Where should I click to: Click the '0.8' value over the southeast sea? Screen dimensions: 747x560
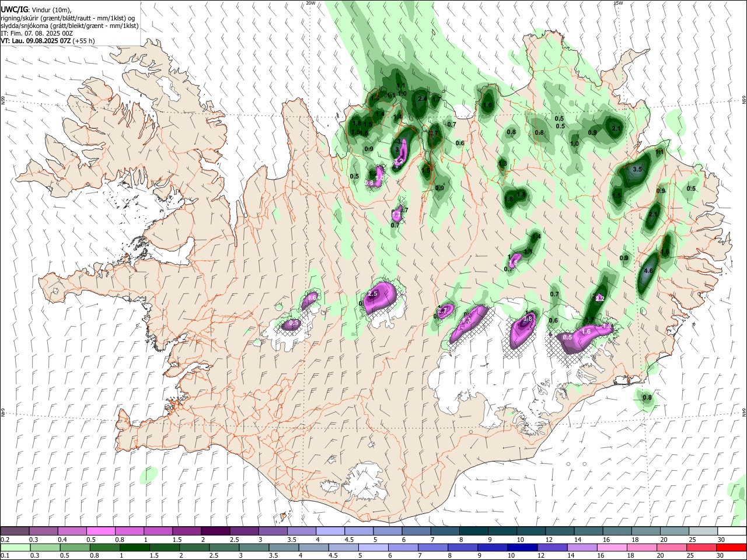(647, 398)
